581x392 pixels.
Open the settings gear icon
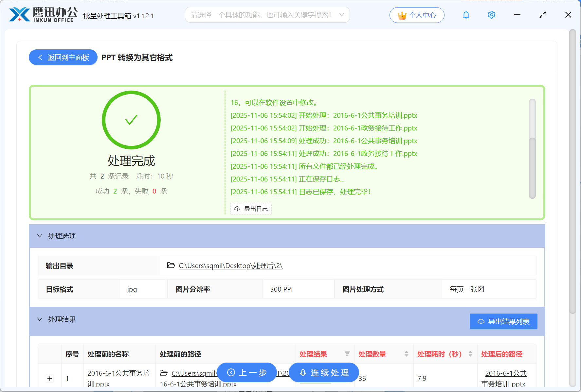(x=491, y=15)
